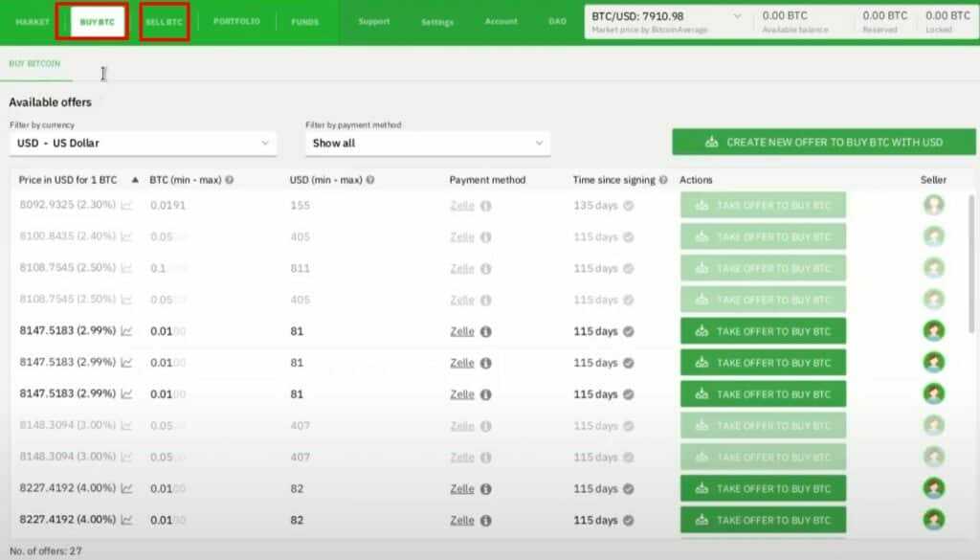Click the info icon next to the top Zelle method

pos(485,206)
